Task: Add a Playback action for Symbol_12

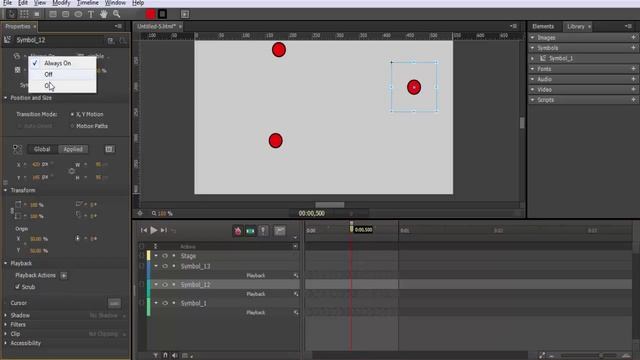Action: pyautogui.click(x=296, y=294)
